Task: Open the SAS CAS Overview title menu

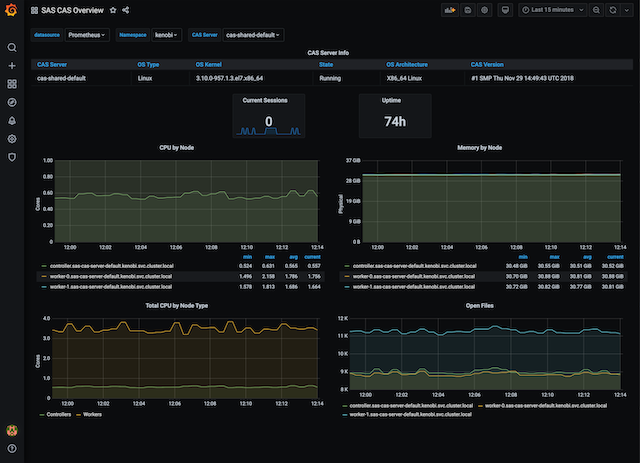Action: click(x=72, y=10)
